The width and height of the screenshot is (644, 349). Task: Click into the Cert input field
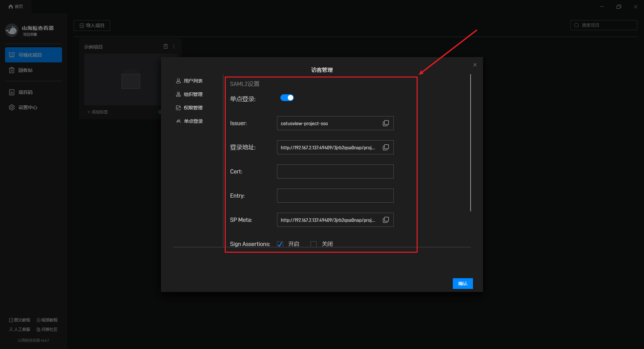[x=335, y=171]
